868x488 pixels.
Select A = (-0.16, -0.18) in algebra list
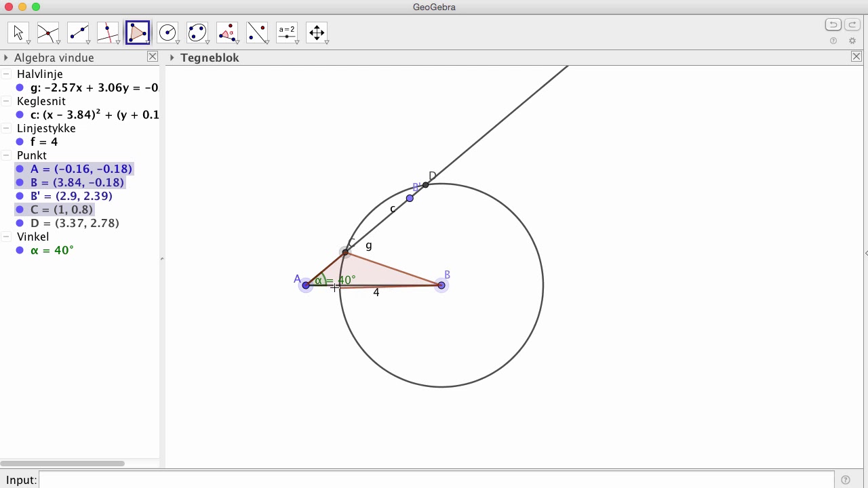click(81, 169)
